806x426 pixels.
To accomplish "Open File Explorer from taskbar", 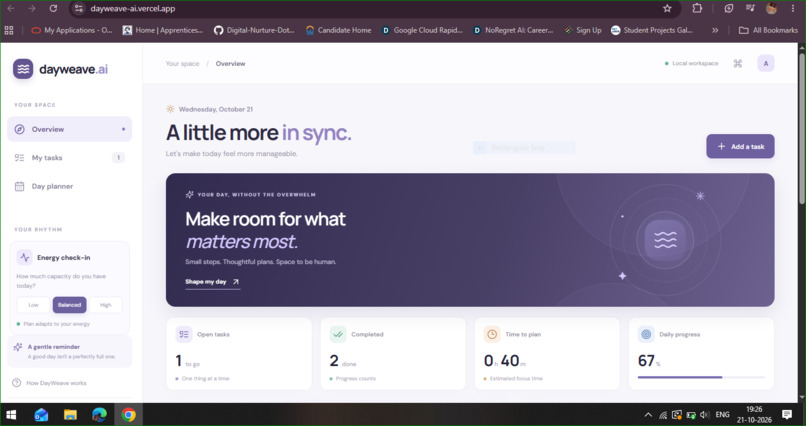I will coord(70,414).
